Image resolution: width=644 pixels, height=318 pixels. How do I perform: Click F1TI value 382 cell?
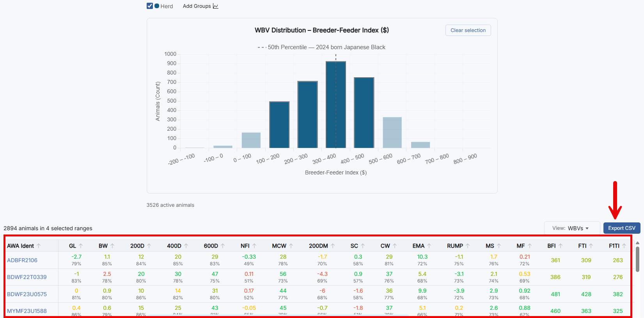click(618, 294)
